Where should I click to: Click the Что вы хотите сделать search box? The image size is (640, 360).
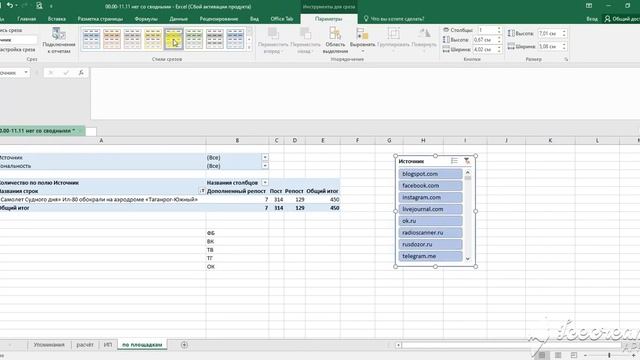coord(397,19)
